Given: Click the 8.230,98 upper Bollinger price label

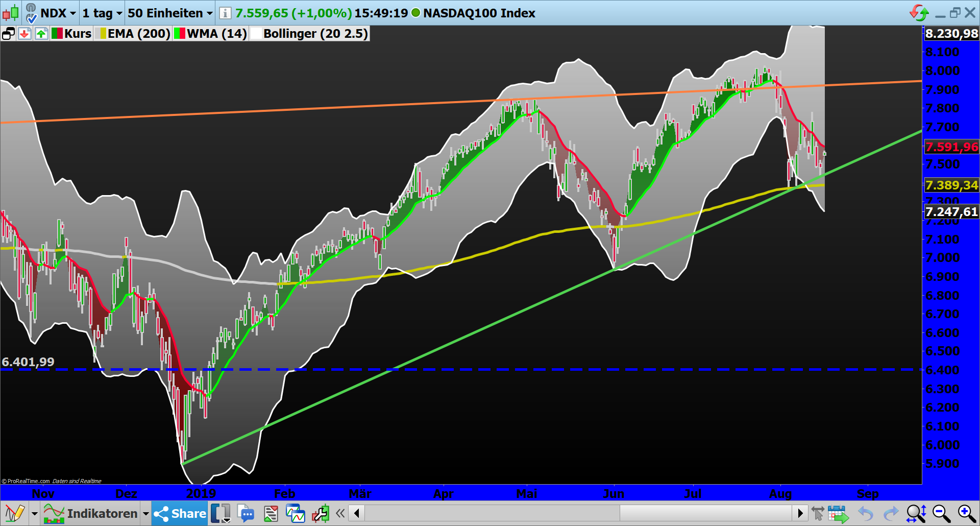Looking at the screenshot, I should [x=951, y=34].
